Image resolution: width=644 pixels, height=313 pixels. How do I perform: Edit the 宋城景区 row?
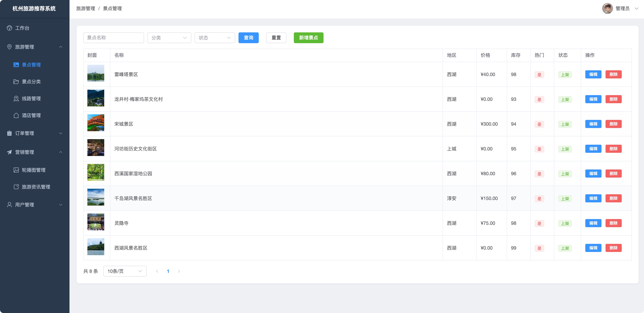point(593,124)
